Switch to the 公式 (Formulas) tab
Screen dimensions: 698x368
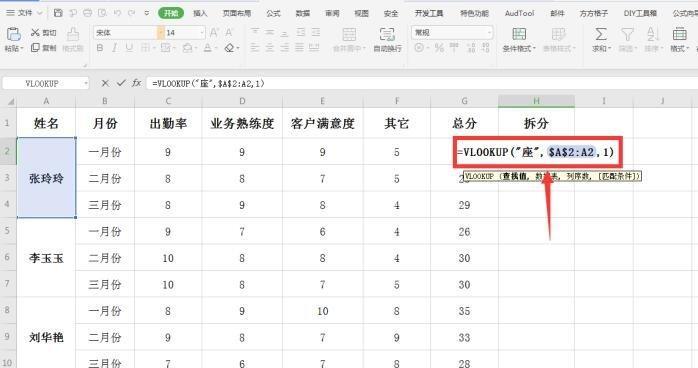pyautogui.click(x=273, y=13)
